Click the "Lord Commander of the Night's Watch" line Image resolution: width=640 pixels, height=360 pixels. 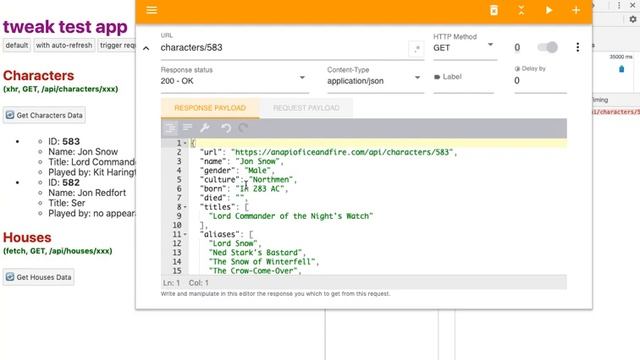[x=291, y=216]
